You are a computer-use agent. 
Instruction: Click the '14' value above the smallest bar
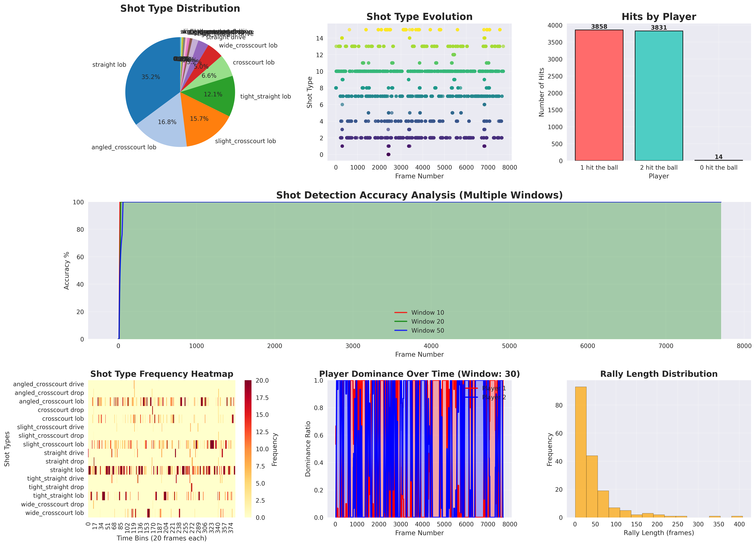tap(719, 157)
